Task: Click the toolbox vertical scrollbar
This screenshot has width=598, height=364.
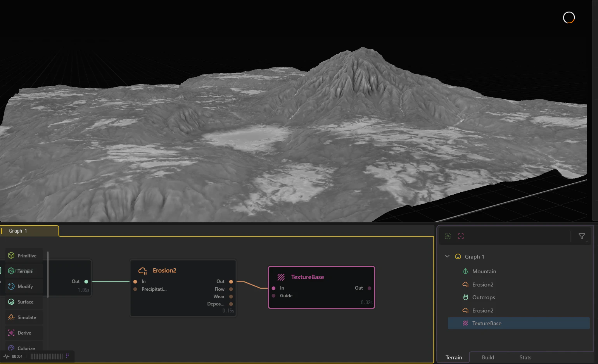Action: point(48,274)
